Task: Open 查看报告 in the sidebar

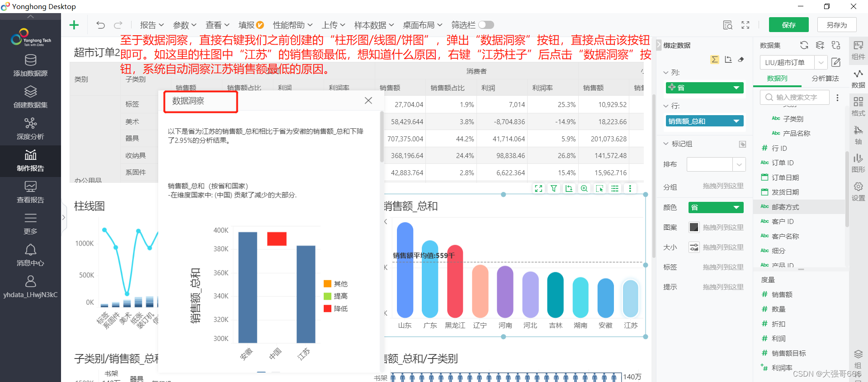Action: [30, 192]
